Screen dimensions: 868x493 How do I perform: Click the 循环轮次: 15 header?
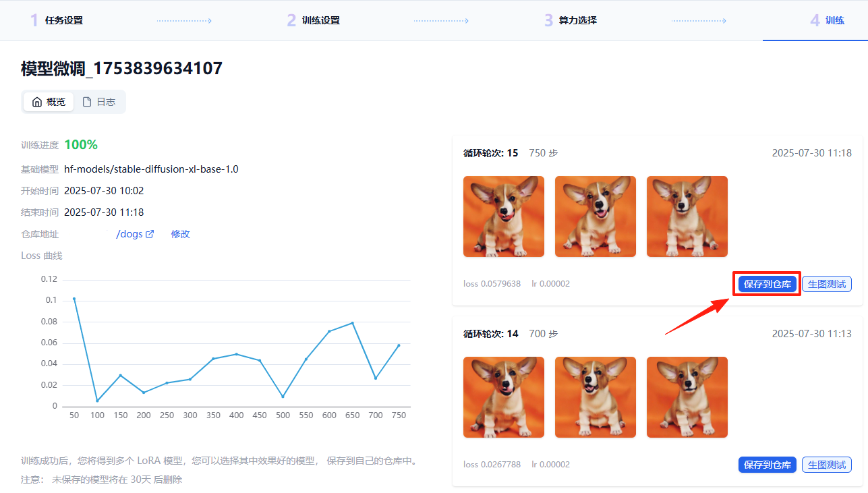(x=491, y=153)
